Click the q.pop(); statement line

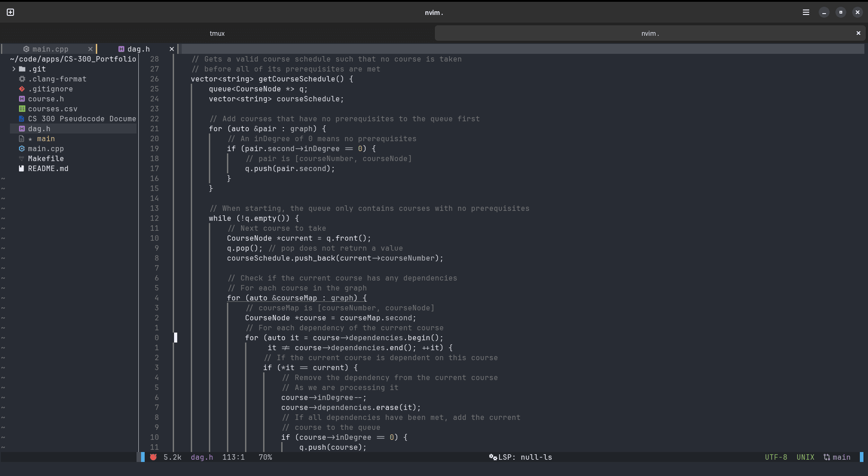[x=245, y=248]
